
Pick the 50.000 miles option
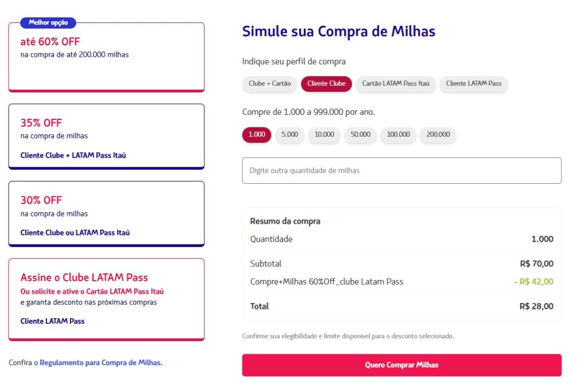360,135
